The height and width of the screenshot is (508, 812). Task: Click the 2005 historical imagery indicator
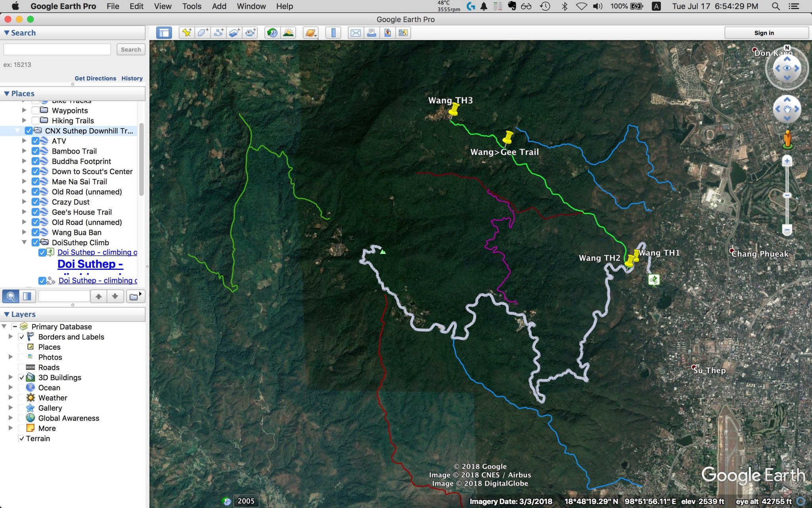(246, 501)
